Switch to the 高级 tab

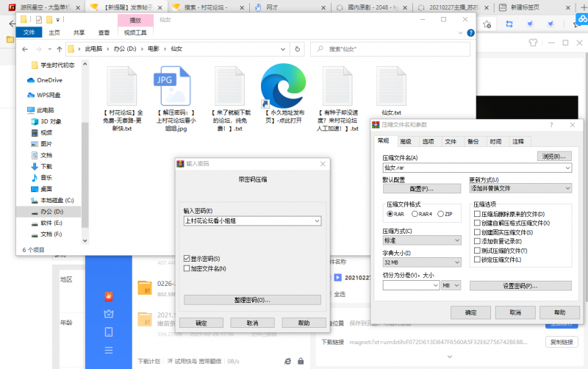tap(405, 141)
